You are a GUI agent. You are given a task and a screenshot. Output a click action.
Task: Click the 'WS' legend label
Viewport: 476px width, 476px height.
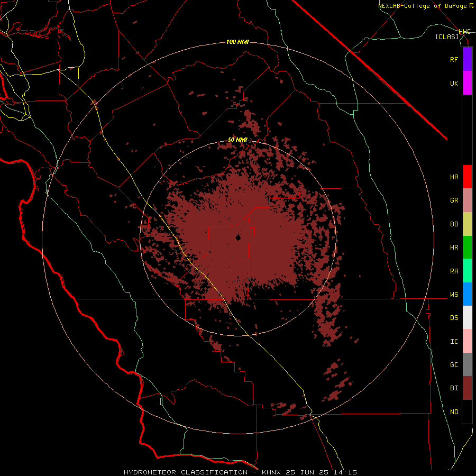454,294
